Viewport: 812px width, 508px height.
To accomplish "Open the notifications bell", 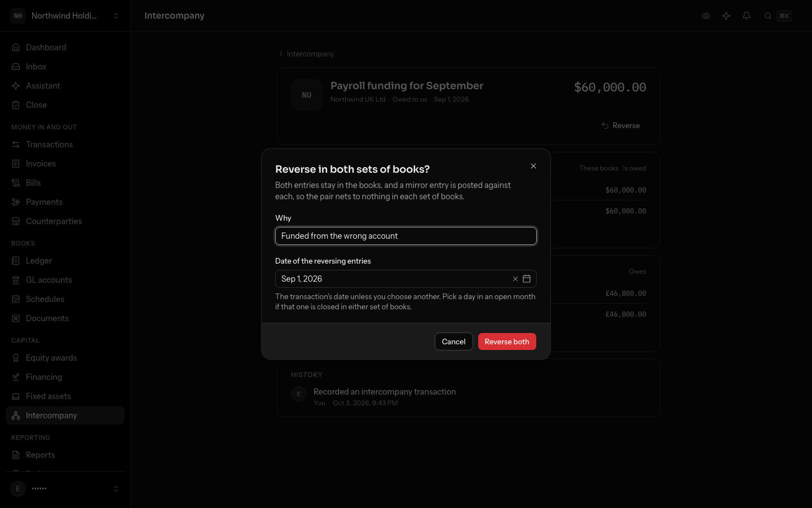I will pos(747,16).
